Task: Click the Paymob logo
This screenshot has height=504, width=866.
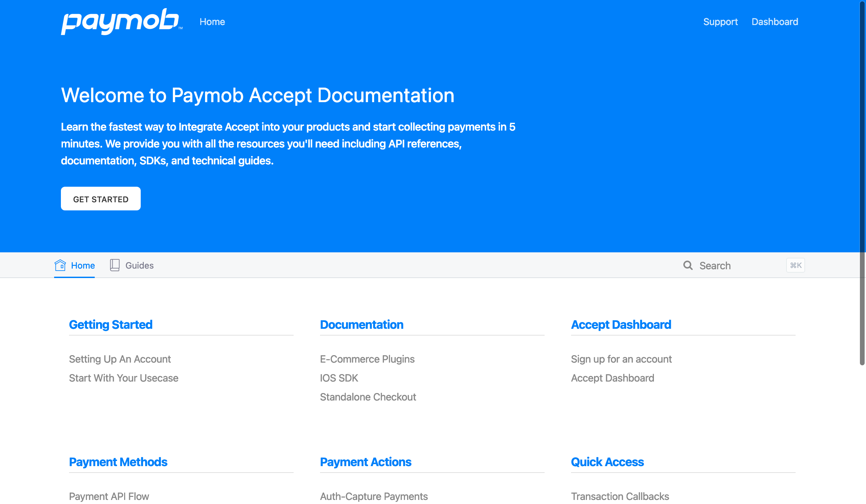Action: 121,21
